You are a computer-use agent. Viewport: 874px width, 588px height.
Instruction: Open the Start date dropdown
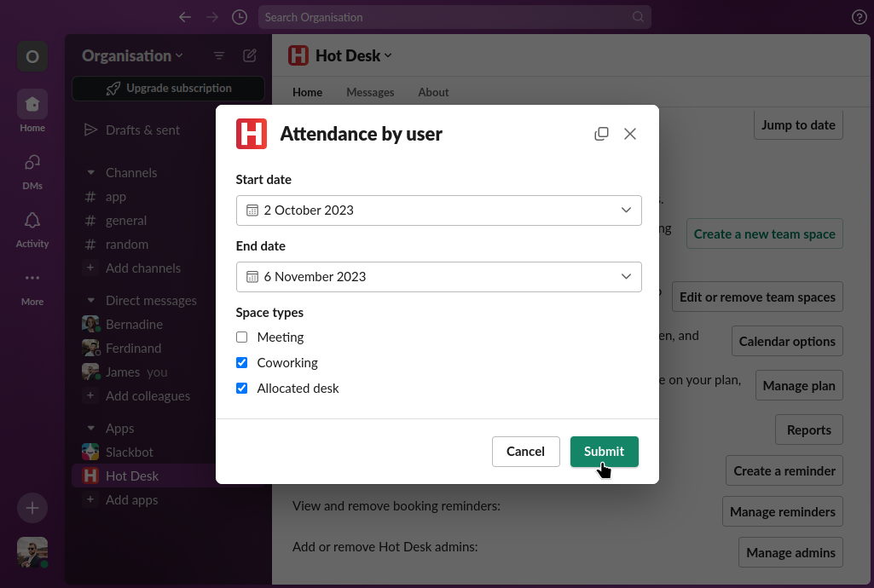pyautogui.click(x=438, y=210)
